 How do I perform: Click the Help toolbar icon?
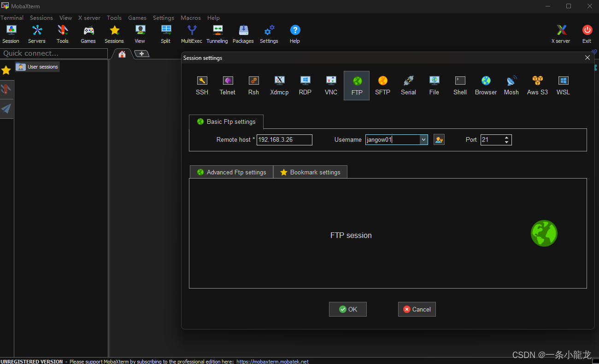(x=295, y=34)
